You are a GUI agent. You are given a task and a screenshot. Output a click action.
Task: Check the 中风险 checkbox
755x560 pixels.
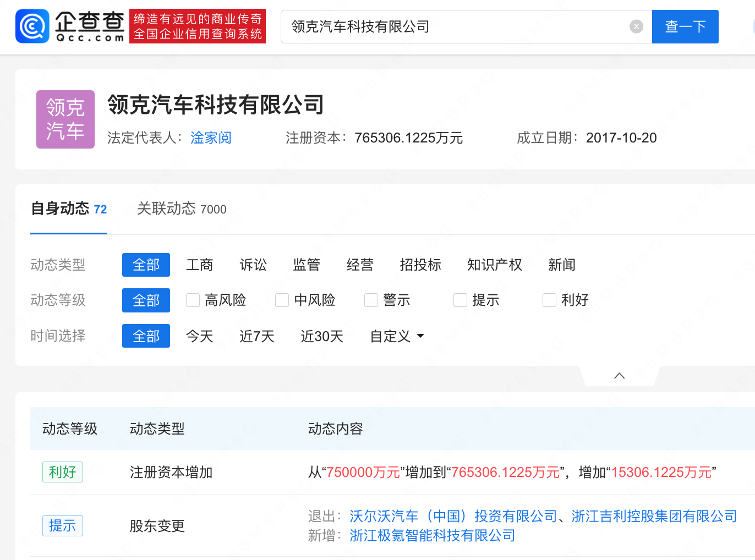(282, 300)
